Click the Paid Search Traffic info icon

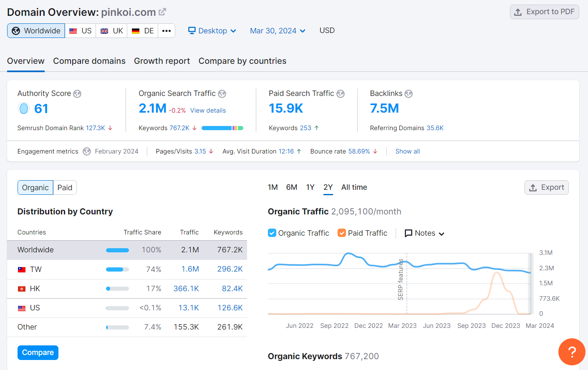pos(341,93)
